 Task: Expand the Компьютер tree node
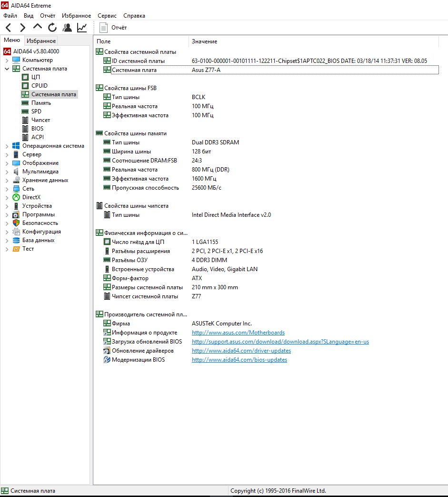(x=7, y=61)
